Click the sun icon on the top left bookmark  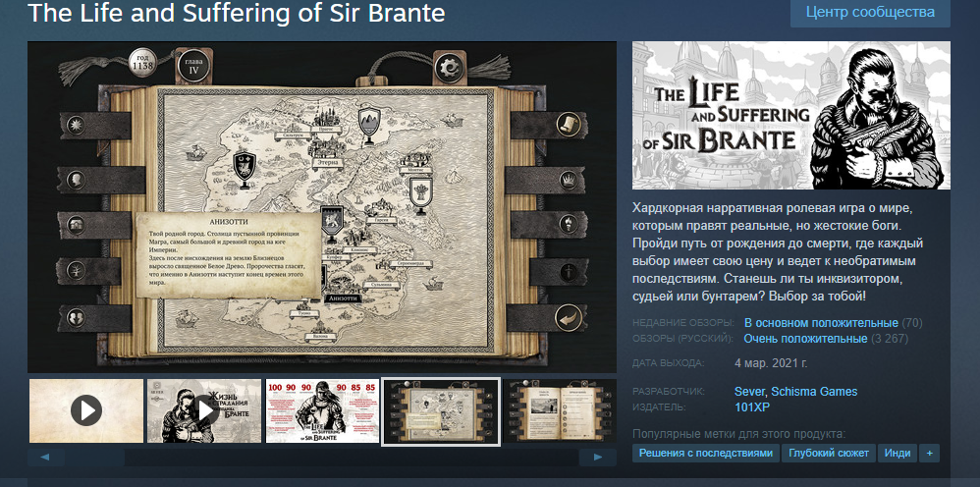coord(77,125)
